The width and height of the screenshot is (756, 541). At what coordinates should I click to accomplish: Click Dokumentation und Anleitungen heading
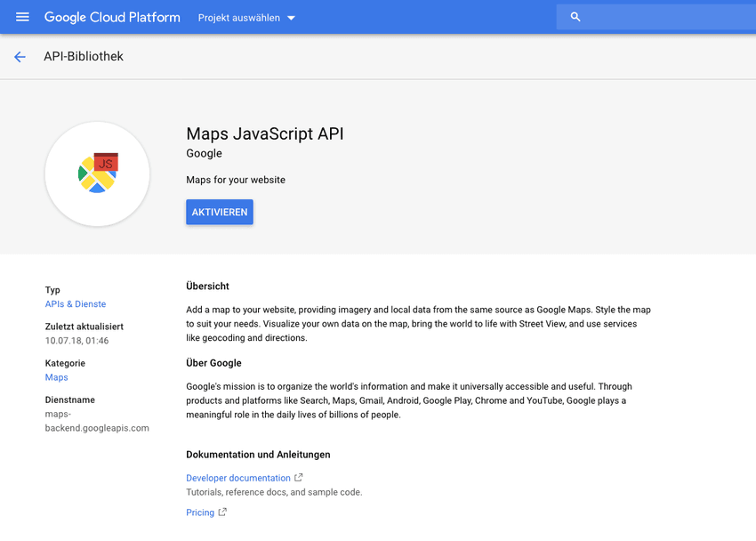258,455
